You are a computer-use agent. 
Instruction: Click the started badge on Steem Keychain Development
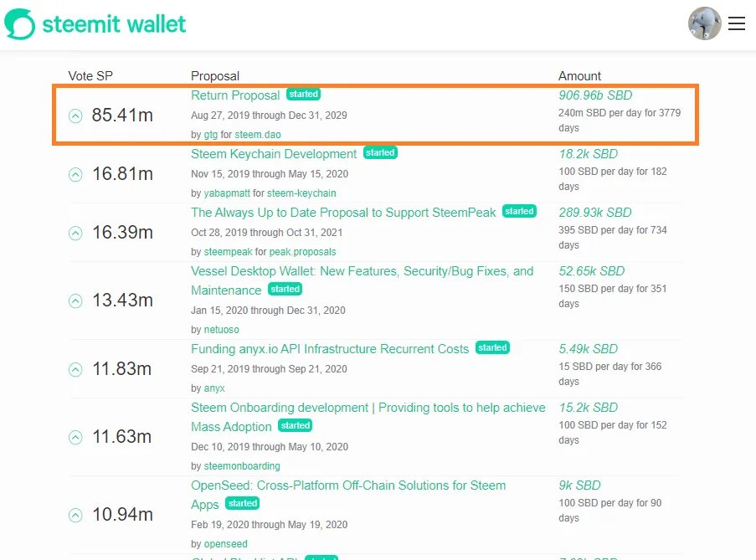[380, 153]
